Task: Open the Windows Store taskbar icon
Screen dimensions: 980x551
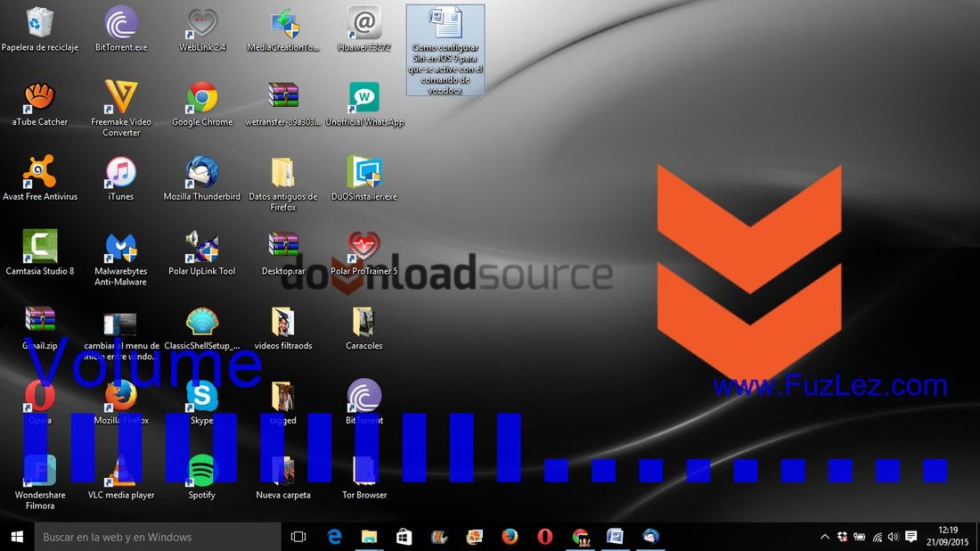Action: tap(404, 537)
